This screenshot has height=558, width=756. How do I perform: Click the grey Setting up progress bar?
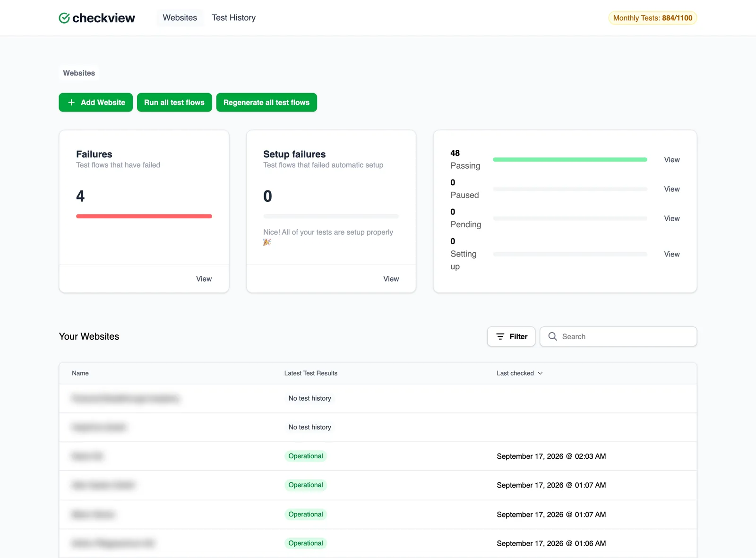(570, 254)
